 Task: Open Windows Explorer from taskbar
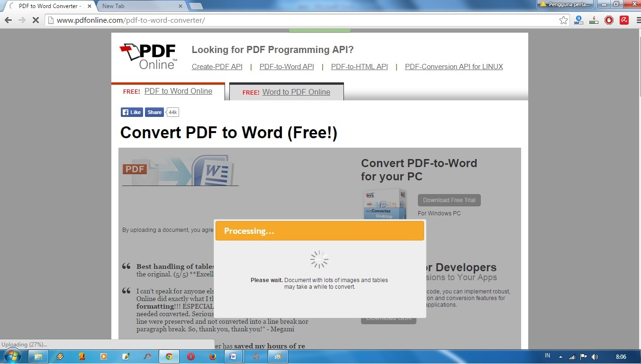tap(38, 356)
